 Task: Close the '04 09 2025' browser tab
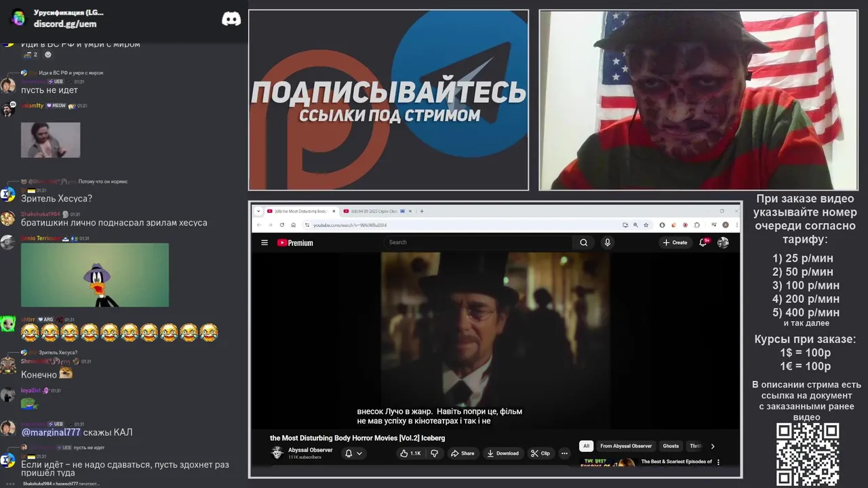(x=410, y=211)
